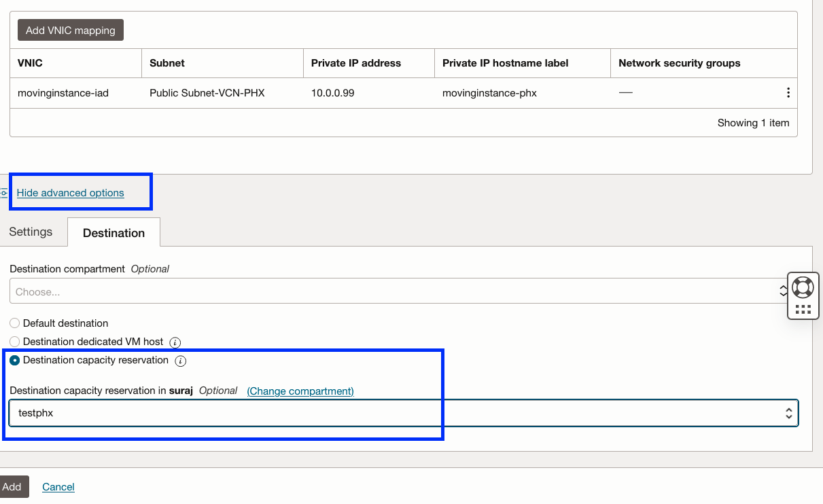Click the Cancel link
Screen dimensions: 823x504
(x=58, y=487)
